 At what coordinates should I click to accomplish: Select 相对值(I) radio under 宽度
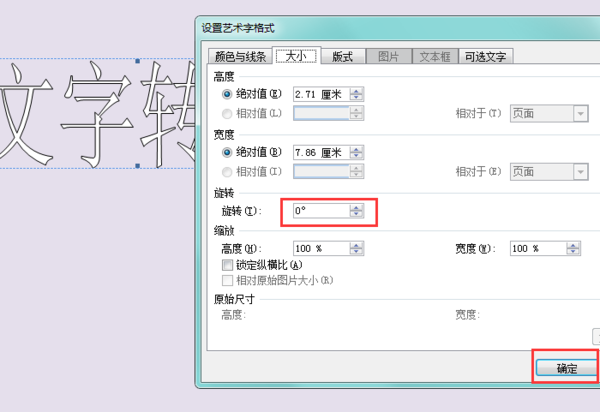(227, 172)
